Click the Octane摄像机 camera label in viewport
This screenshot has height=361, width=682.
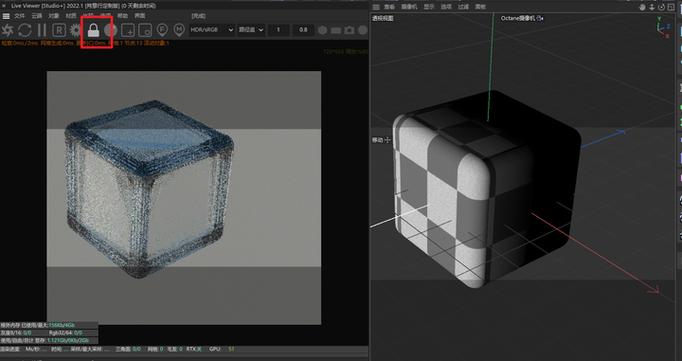tap(518, 18)
